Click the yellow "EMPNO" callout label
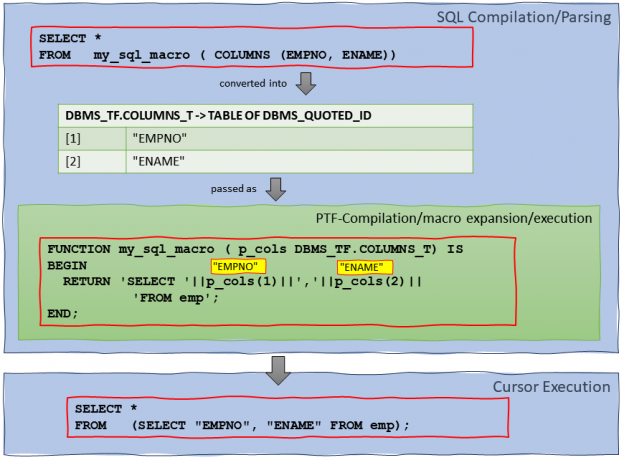The height and width of the screenshot is (460, 624). 238,267
